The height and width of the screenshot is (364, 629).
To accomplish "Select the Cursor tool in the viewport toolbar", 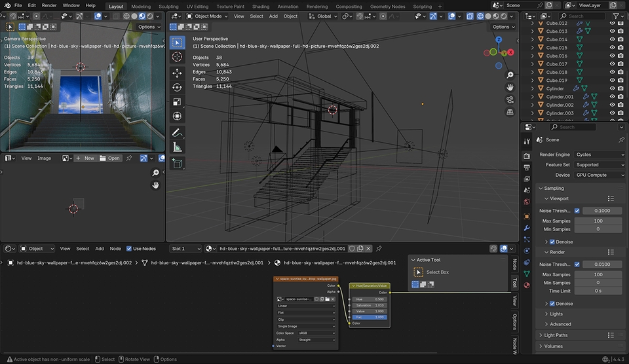I will click(177, 57).
